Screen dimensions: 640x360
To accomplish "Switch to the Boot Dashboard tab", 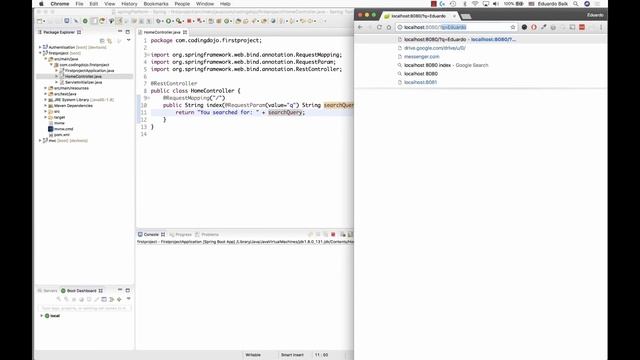I will (81, 291).
